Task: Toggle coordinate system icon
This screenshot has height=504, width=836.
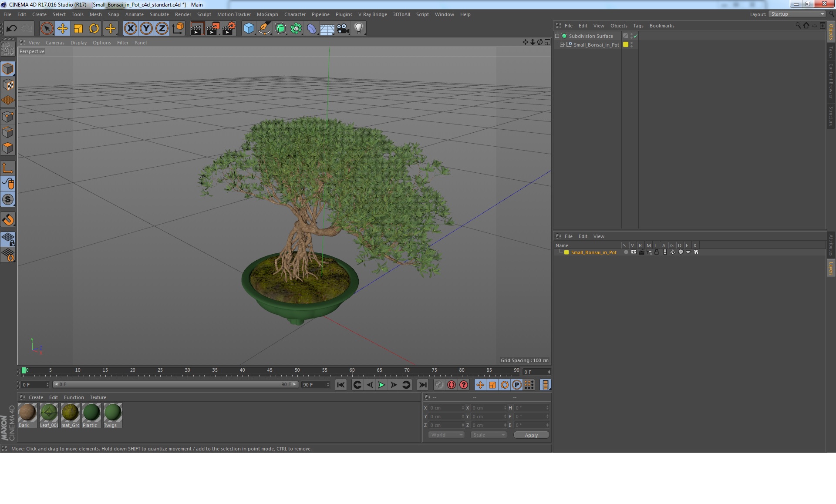Action: [178, 29]
